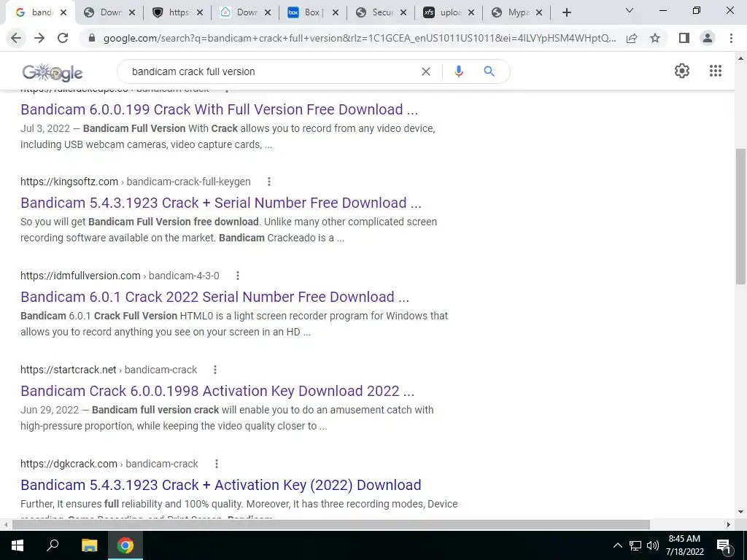Open more options for dgkcrack.com result
Screen dimensions: 747x560
(x=216, y=464)
